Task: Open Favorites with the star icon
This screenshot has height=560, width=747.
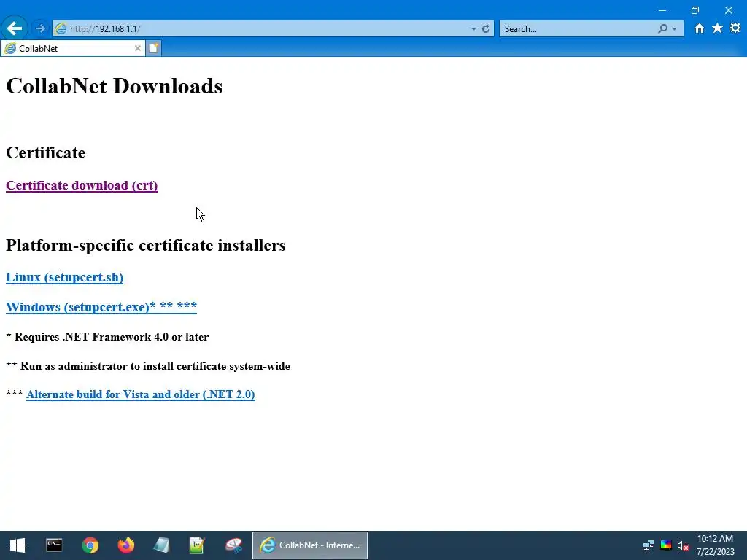Action: click(x=717, y=28)
